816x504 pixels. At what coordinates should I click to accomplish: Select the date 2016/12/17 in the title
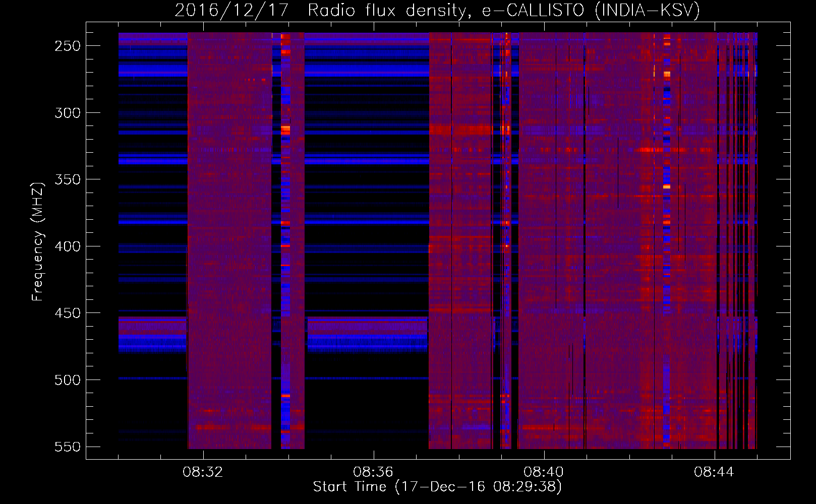point(231,10)
